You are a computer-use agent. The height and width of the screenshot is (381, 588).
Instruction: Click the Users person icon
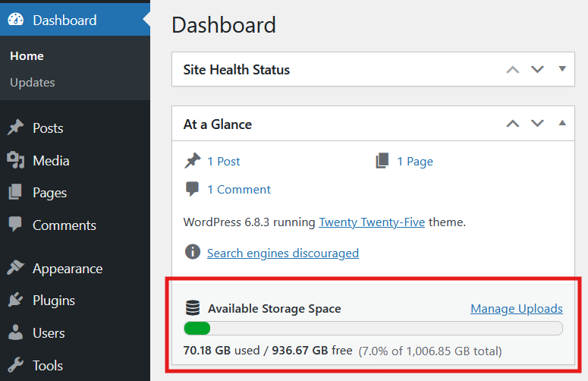(x=16, y=333)
